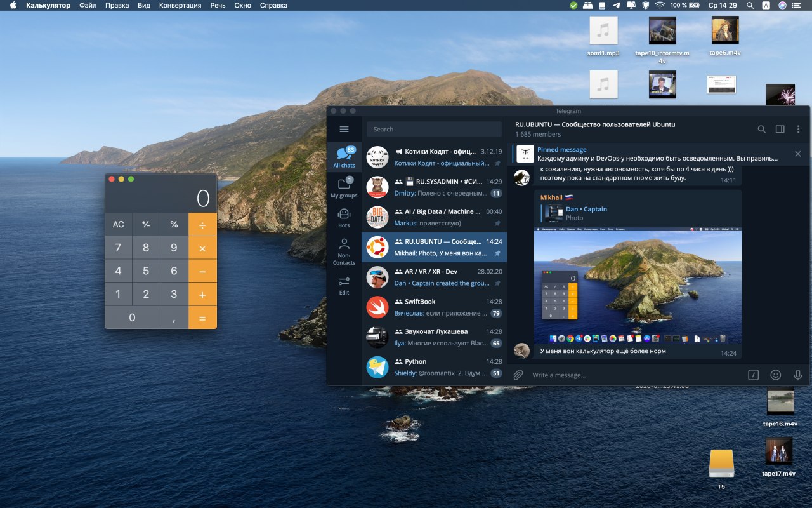Open the AR / VR / XR - Dev chat
The width and height of the screenshot is (812, 508).
tap(435, 277)
